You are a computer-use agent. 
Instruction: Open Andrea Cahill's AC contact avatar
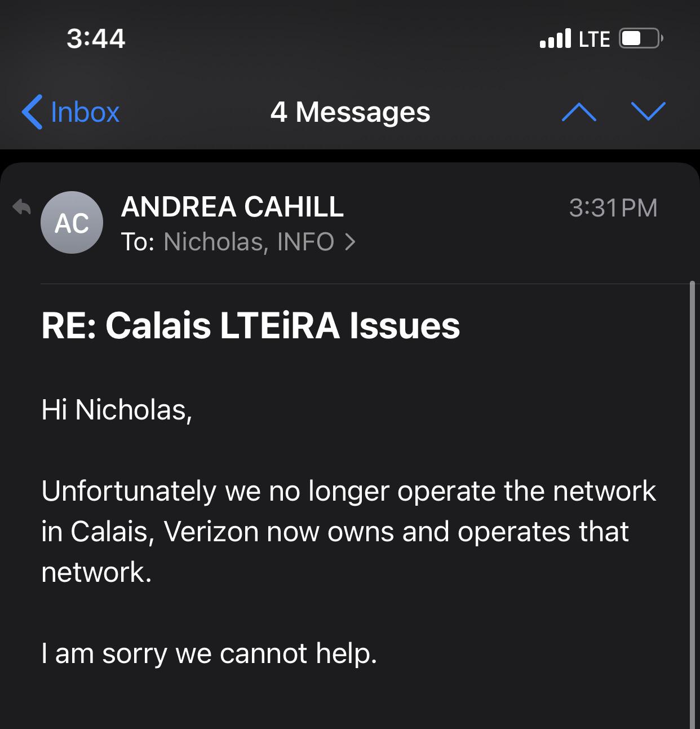coord(72,222)
